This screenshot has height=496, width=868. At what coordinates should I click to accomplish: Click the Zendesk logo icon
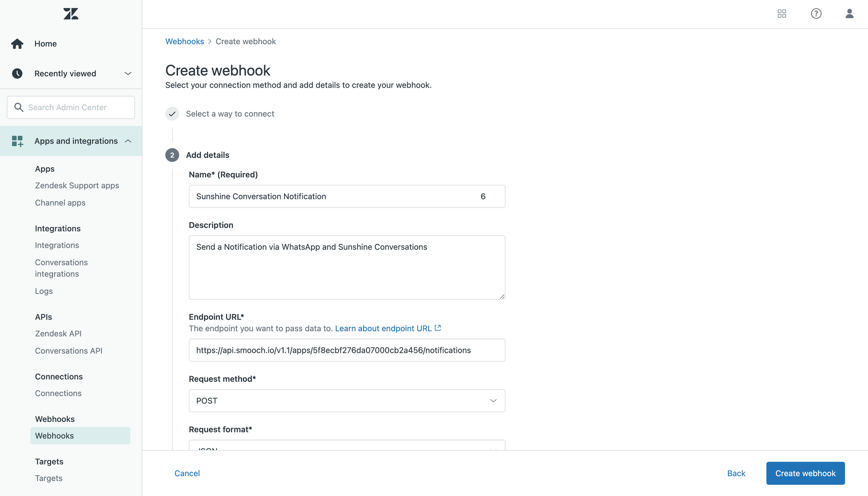[x=71, y=14]
